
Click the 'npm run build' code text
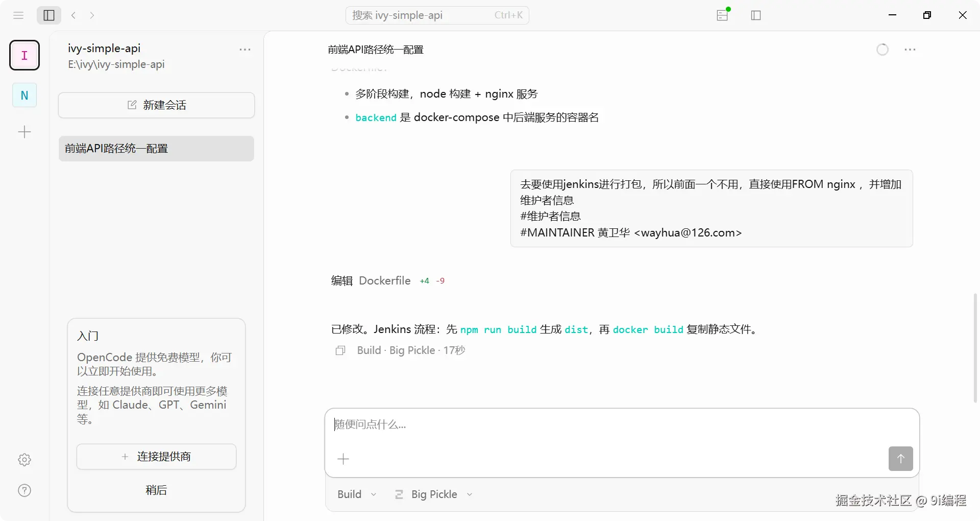coord(498,329)
